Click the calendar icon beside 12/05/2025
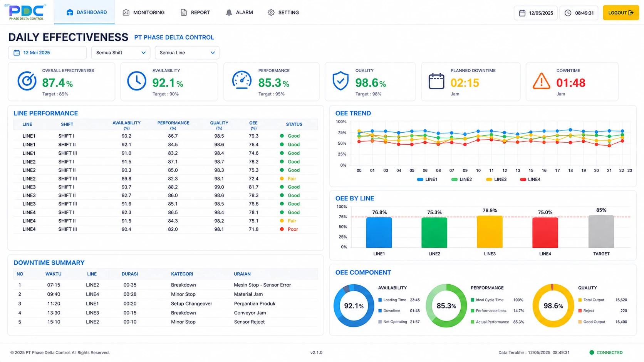Image resolution: width=644 pixels, height=362 pixels. click(522, 13)
